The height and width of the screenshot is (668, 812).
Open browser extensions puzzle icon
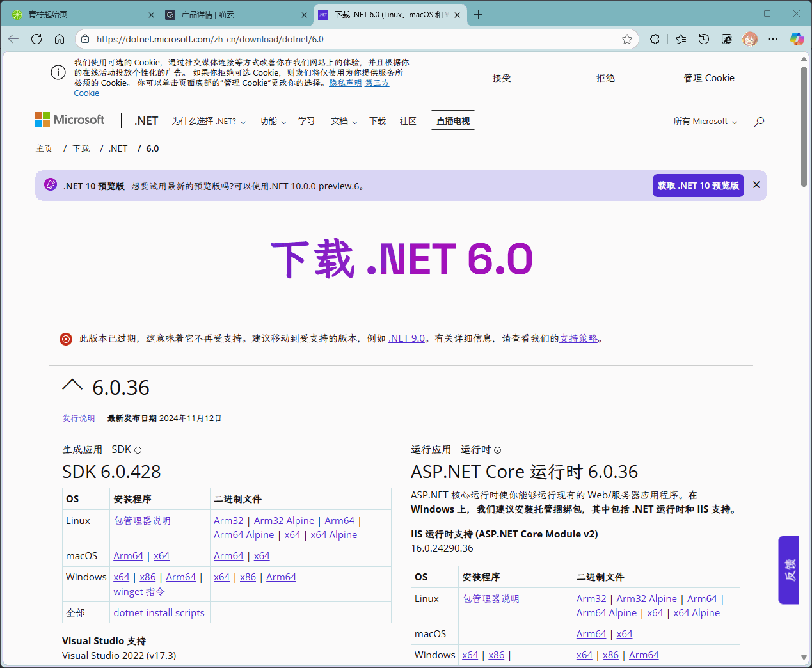click(655, 39)
